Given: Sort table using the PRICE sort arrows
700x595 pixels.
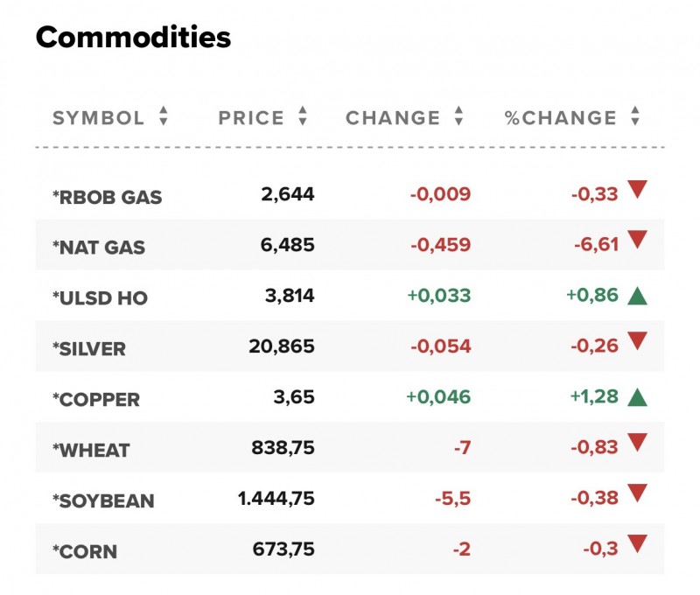Looking at the screenshot, I should tap(303, 117).
